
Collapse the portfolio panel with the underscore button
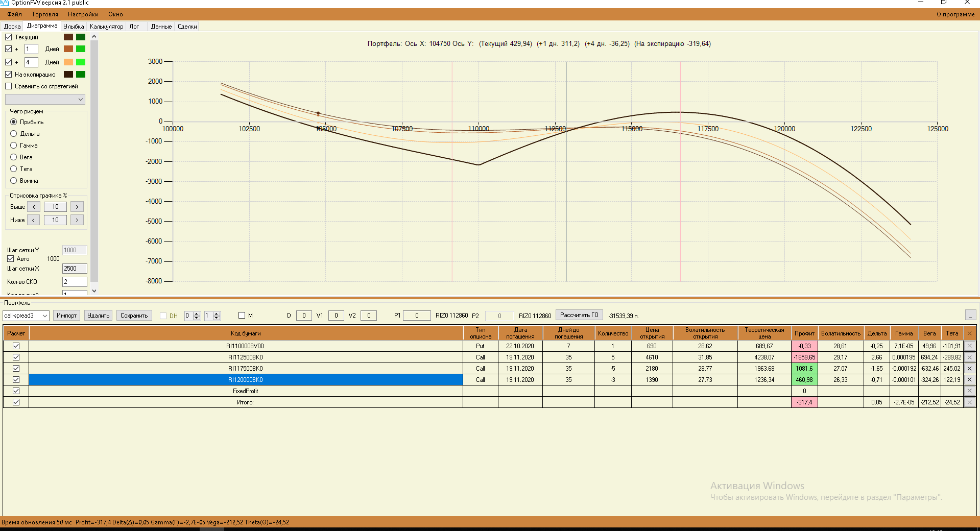pos(971,315)
